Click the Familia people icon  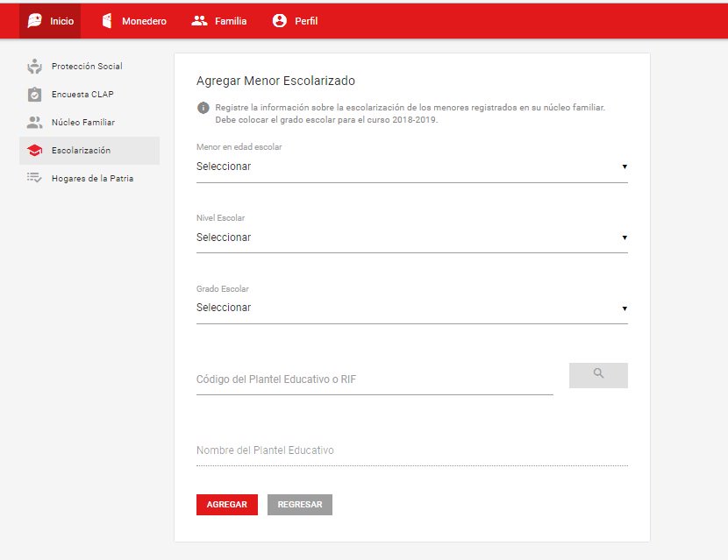tap(200, 20)
